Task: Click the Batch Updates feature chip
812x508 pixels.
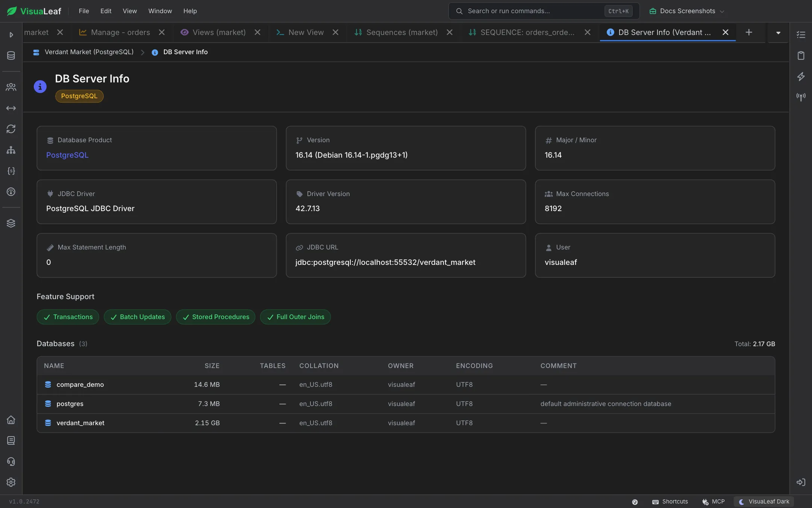Action: coord(138,317)
